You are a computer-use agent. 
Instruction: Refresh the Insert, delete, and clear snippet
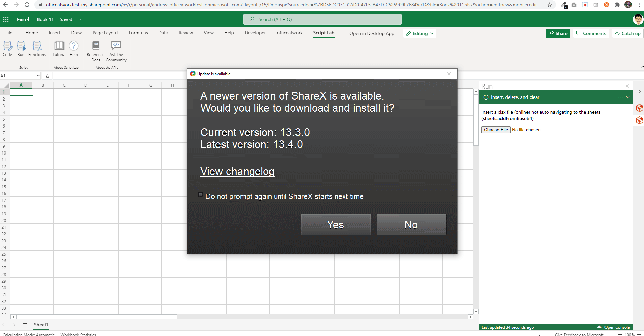(486, 97)
